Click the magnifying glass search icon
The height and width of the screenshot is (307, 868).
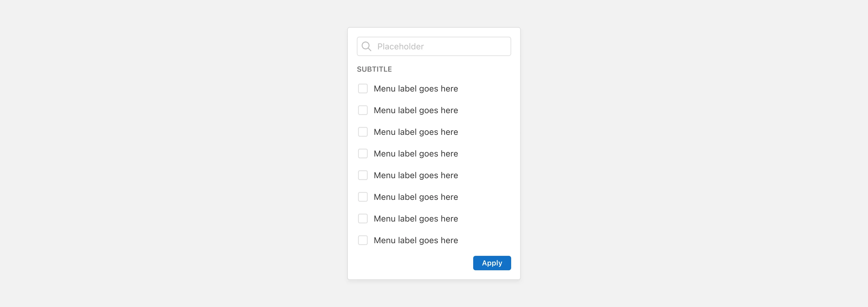[366, 46]
